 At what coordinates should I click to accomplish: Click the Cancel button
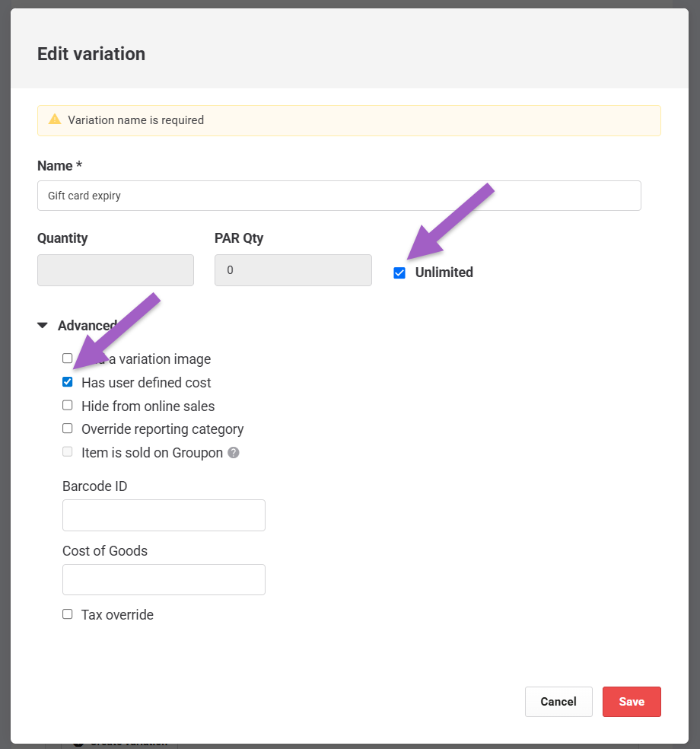pyautogui.click(x=558, y=702)
